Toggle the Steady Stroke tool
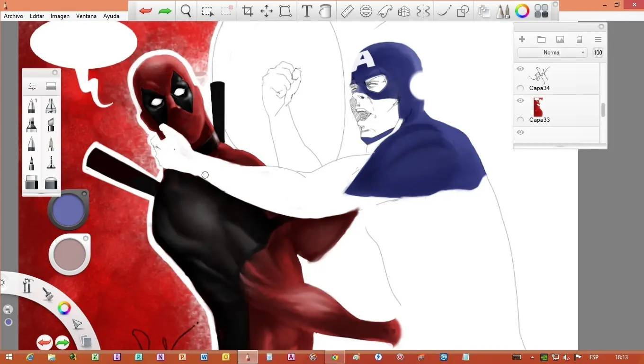 (444, 11)
